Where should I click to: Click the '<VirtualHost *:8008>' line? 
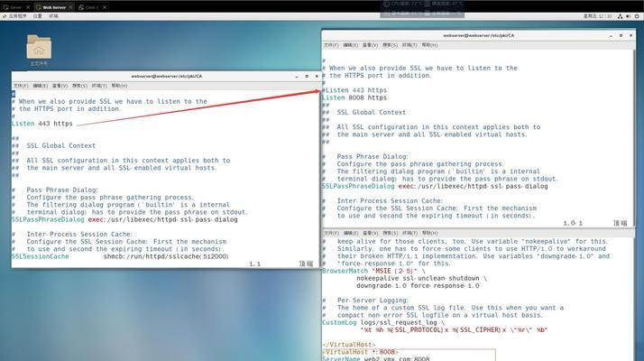360,352
